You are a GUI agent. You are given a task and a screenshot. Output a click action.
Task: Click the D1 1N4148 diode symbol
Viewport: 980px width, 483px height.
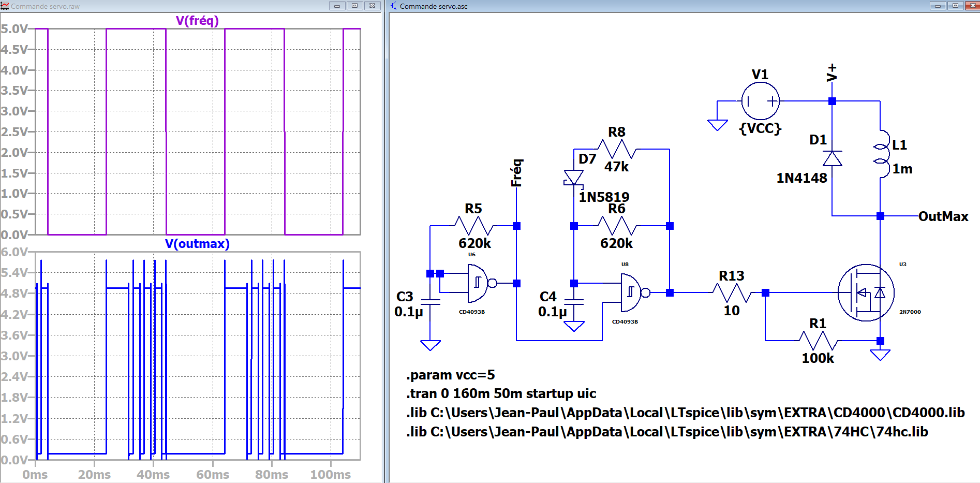point(832,158)
